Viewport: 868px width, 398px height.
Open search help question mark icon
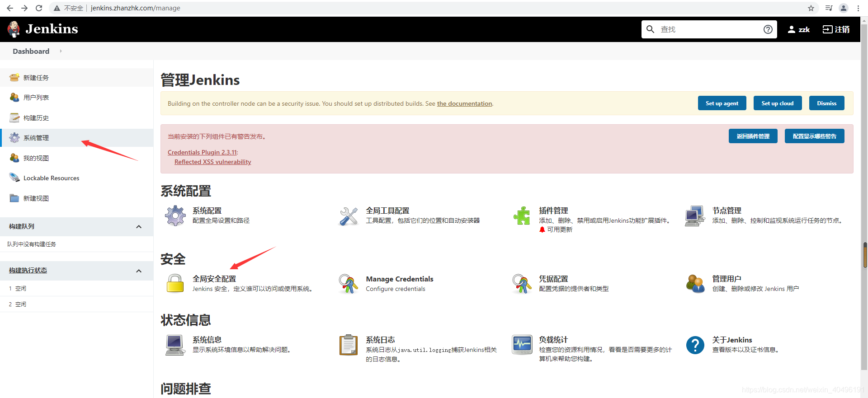[768, 29]
